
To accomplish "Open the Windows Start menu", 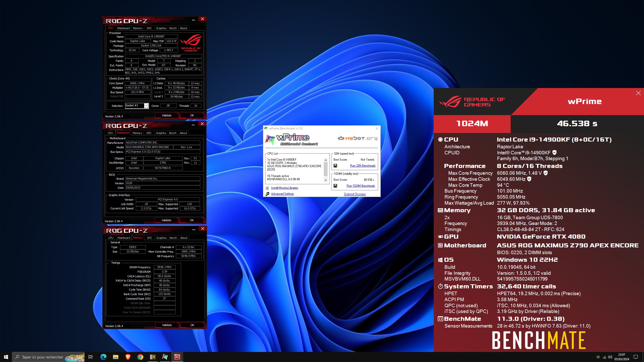I will coord(6,357).
